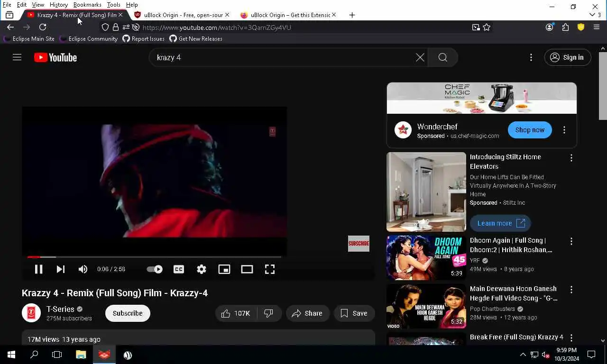
Task: Show hidden tray icons chevron
Action: [523, 355]
